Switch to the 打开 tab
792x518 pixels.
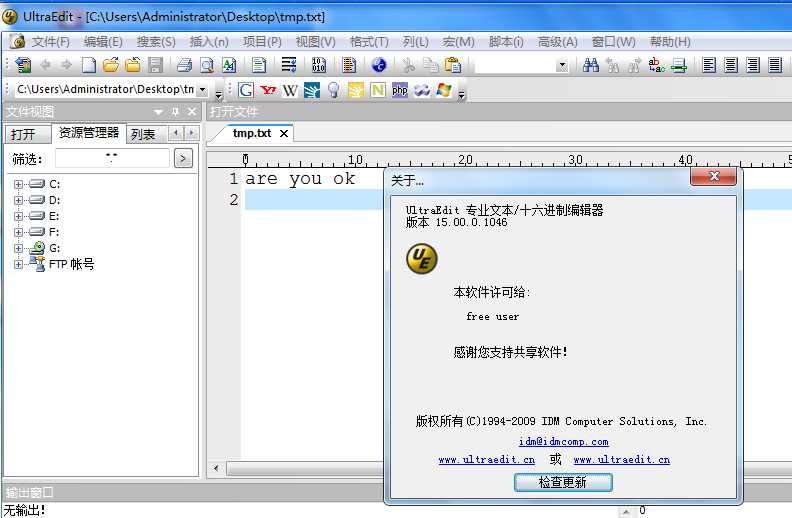click(27, 134)
